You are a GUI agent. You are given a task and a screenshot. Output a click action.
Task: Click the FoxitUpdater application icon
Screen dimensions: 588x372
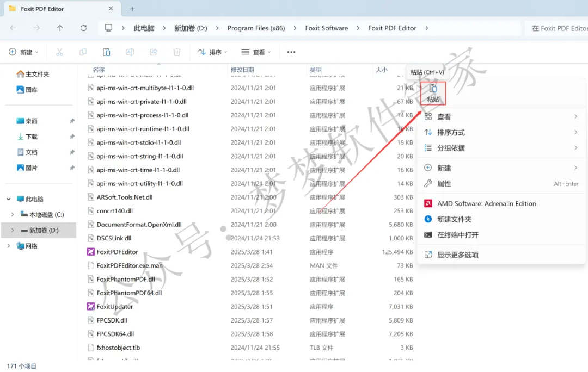pyautogui.click(x=91, y=306)
